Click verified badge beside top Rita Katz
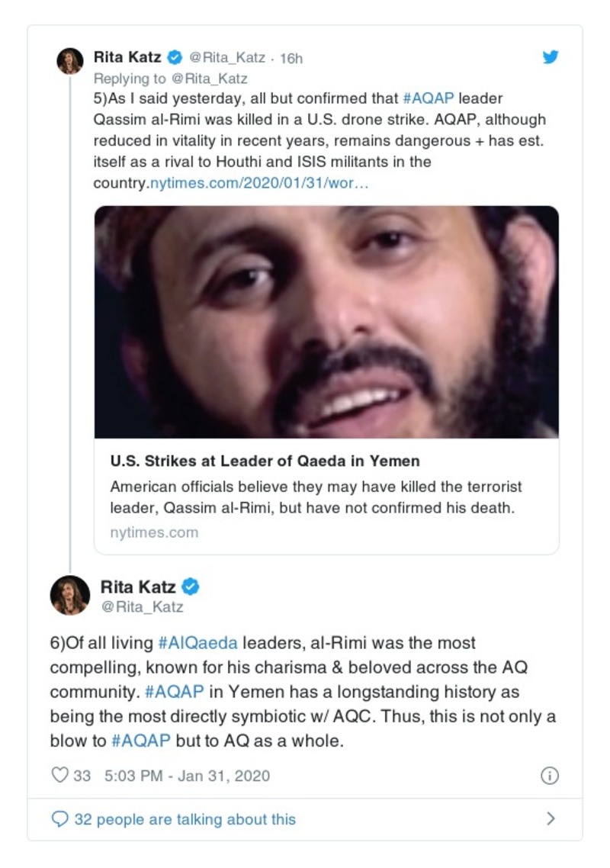Screen dimensions: 610x868 click(x=175, y=57)
